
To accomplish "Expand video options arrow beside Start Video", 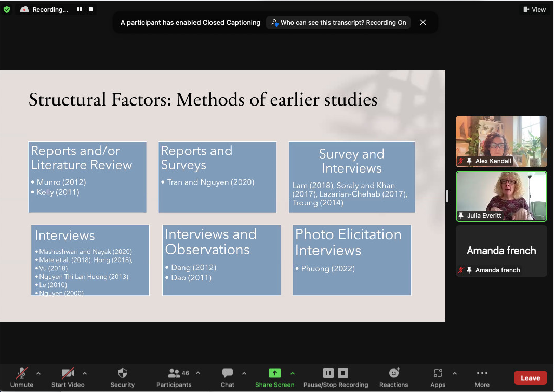I will click(x=85, y=373).
